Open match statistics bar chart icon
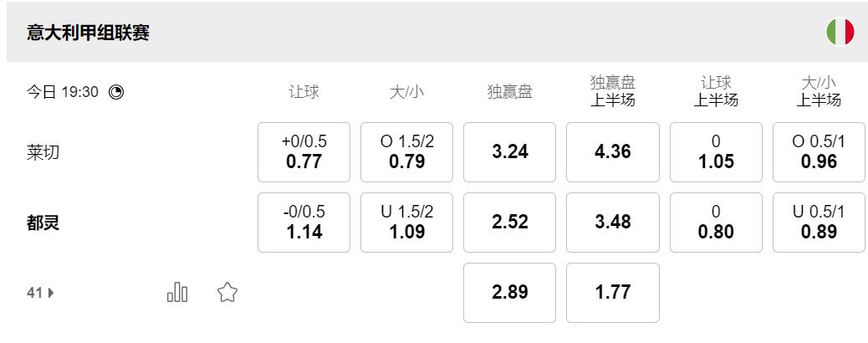 click(177, 292)
